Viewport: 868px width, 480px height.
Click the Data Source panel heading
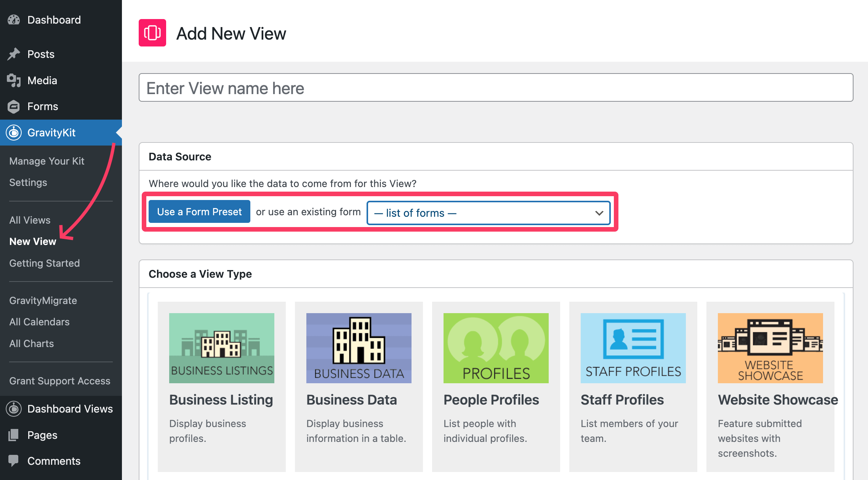180,157
